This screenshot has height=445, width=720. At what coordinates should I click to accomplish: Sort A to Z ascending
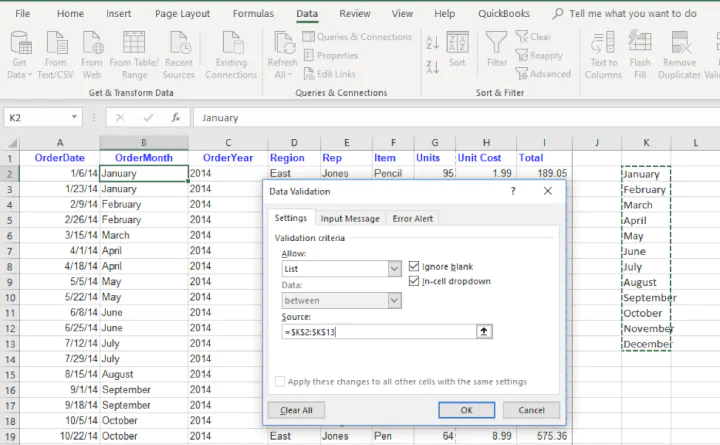[x=433, y=43]
